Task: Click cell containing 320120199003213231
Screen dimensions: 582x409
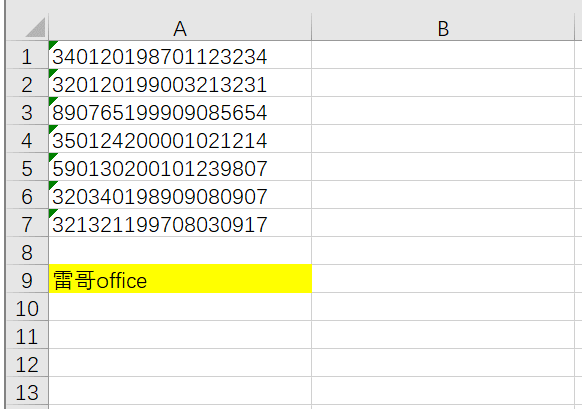Action: (x=180, y=83)
